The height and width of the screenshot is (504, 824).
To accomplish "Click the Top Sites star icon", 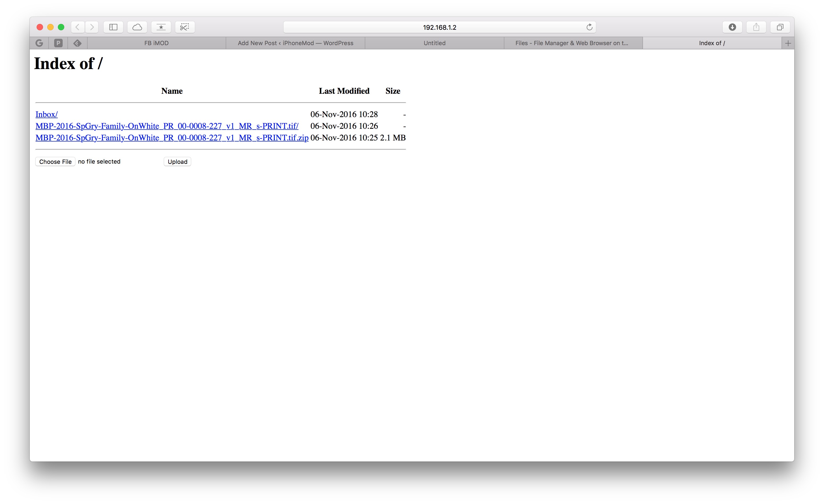I will click(x=161, y=27).
